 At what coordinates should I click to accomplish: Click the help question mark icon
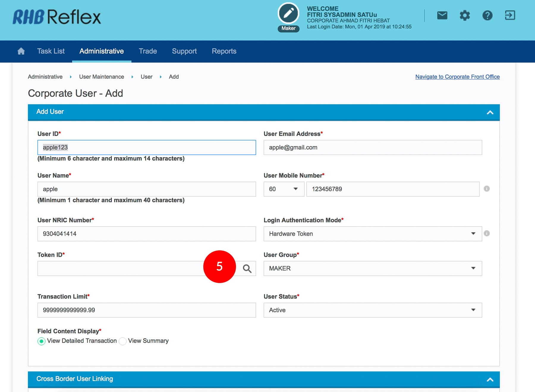(487, 15)
